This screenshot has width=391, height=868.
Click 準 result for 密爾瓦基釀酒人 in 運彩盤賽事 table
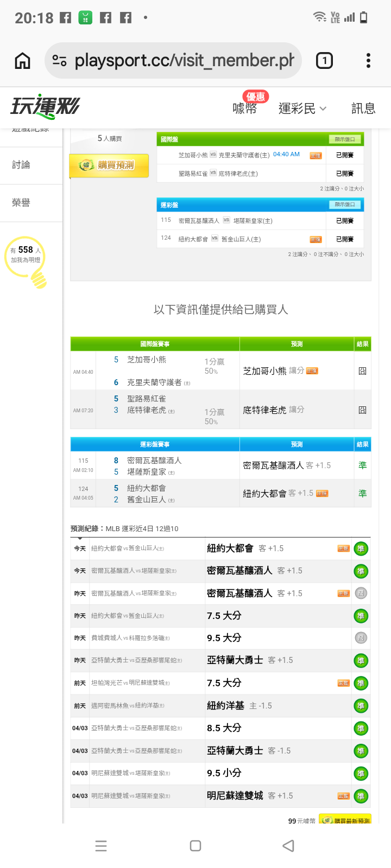(362, 465)
